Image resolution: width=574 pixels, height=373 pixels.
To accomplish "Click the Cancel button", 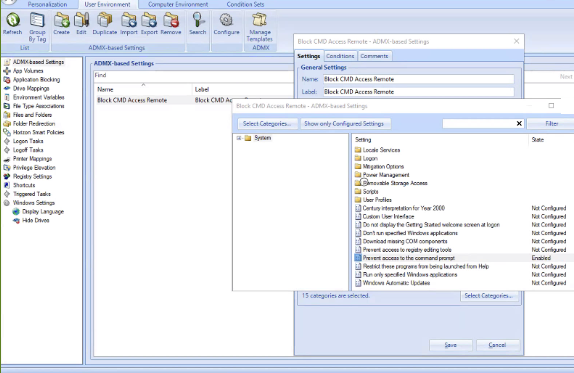I will click(497, 345).
